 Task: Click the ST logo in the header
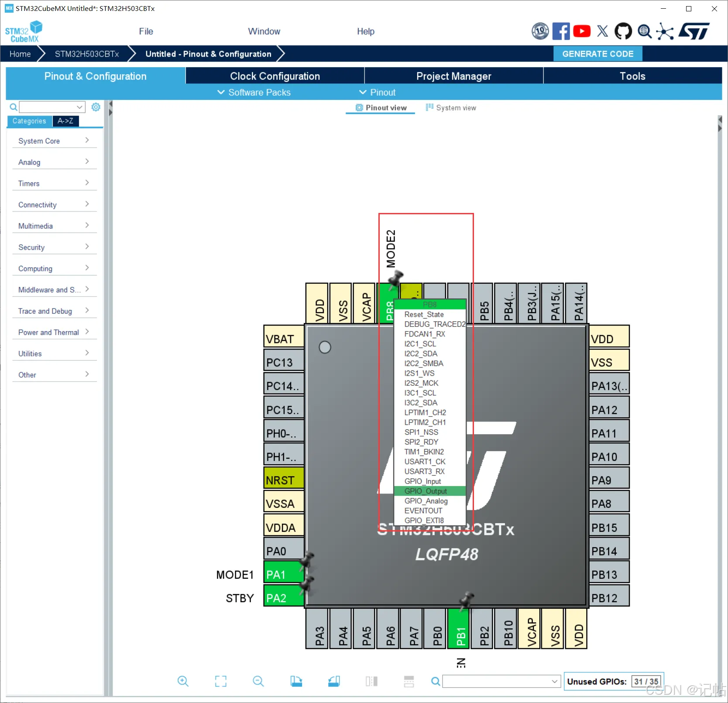coord(694,31)
